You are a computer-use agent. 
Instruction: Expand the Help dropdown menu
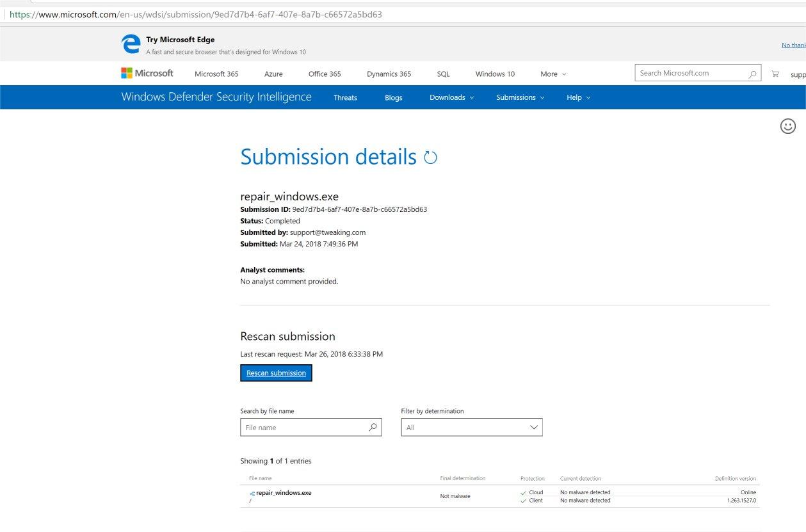(x=578, y=97)
